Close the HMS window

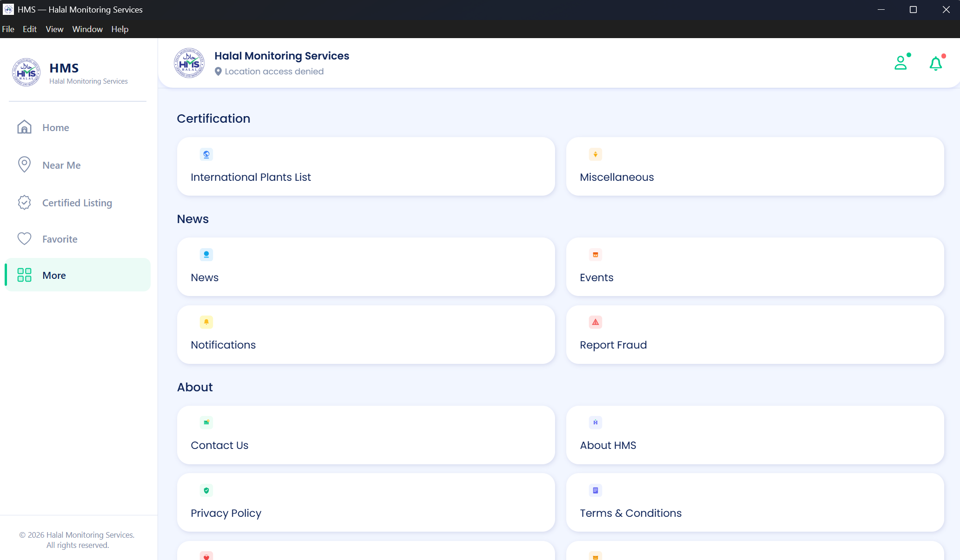pos(946,9)
